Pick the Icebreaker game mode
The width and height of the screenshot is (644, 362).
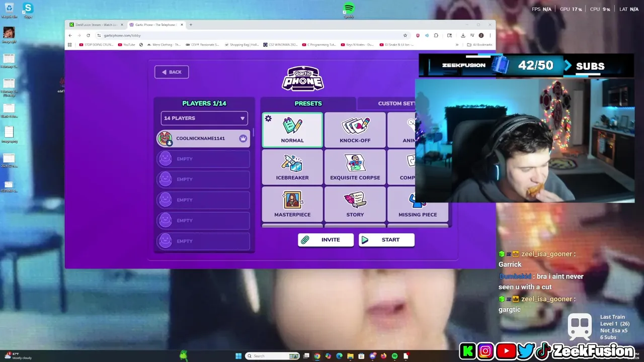point(292,167)
